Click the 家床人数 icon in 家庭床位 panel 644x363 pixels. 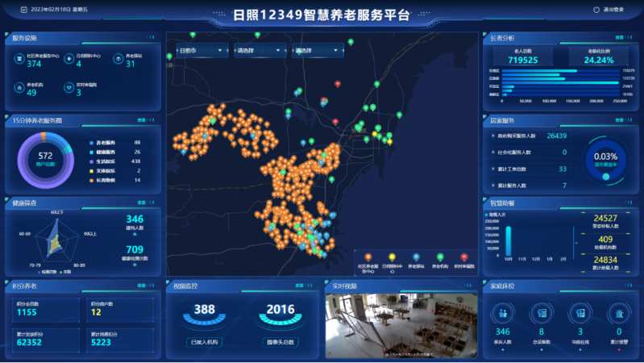pyautogui.click(x=503, y=313)
